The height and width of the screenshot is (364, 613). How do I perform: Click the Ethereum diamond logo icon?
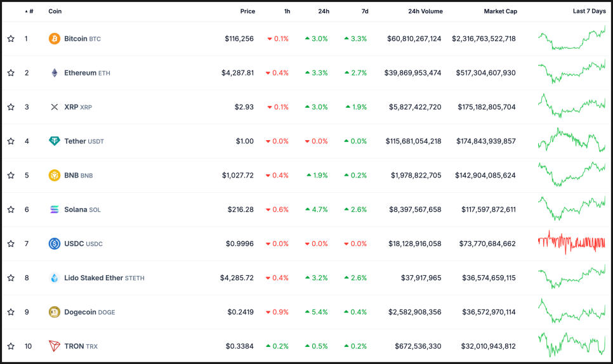coord(55,73)
